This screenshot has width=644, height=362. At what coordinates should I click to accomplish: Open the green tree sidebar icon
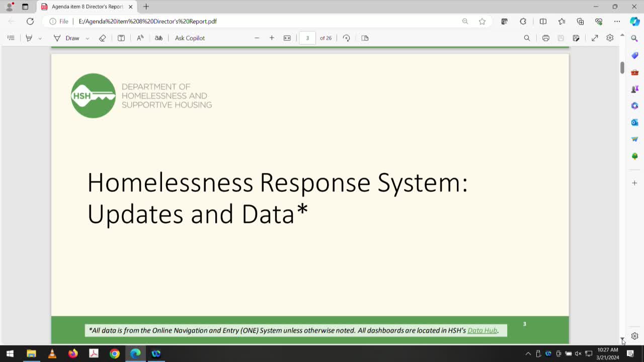634,156
